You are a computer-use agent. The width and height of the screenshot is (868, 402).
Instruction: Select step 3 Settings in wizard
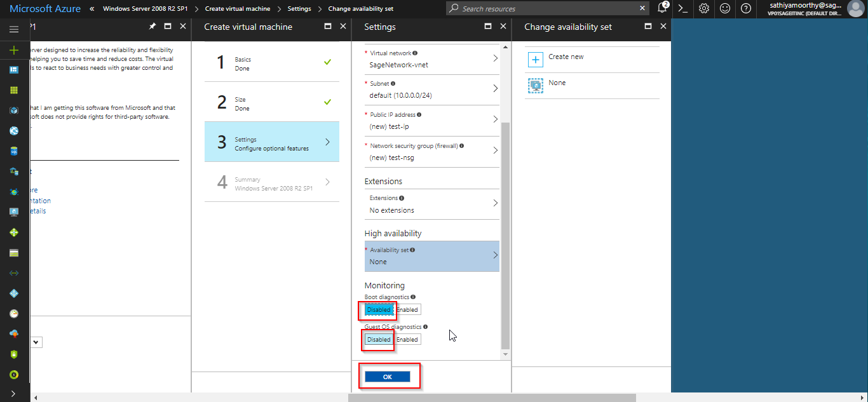(271, 144)
